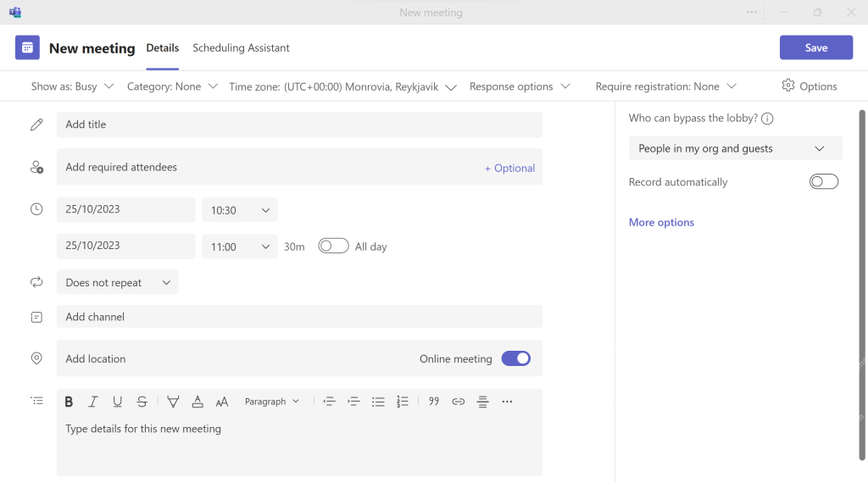Click the add-attendees person icon
868x488 pixels.
[36, 167]
